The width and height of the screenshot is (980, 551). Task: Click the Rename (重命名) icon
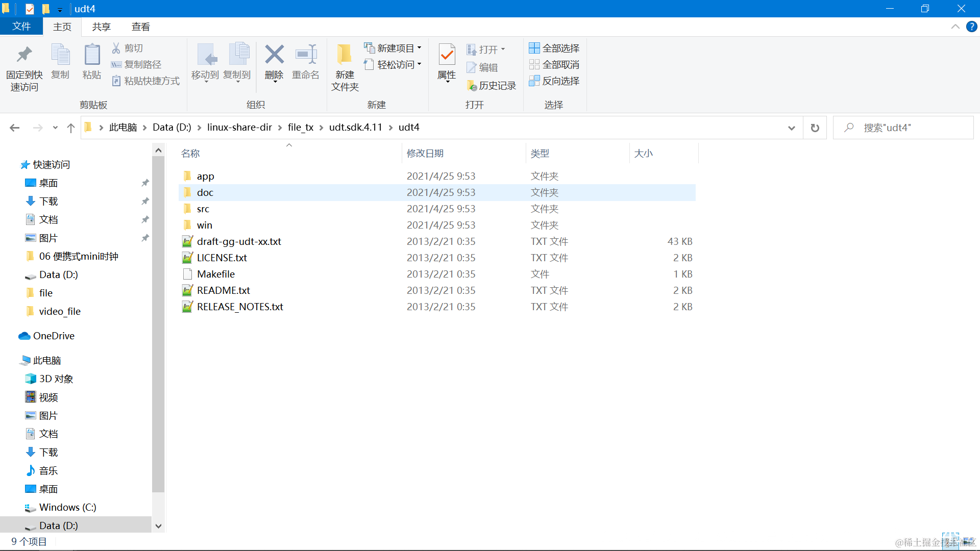306,55
